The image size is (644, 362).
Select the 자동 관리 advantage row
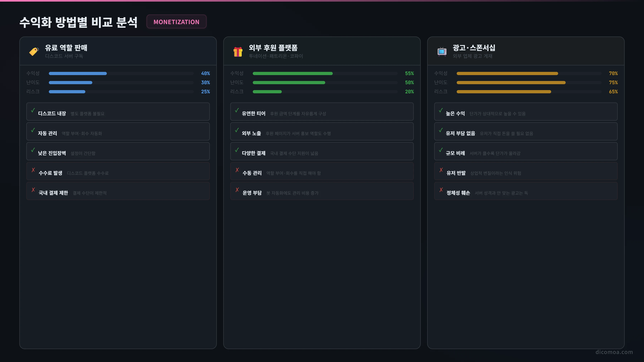118,131
